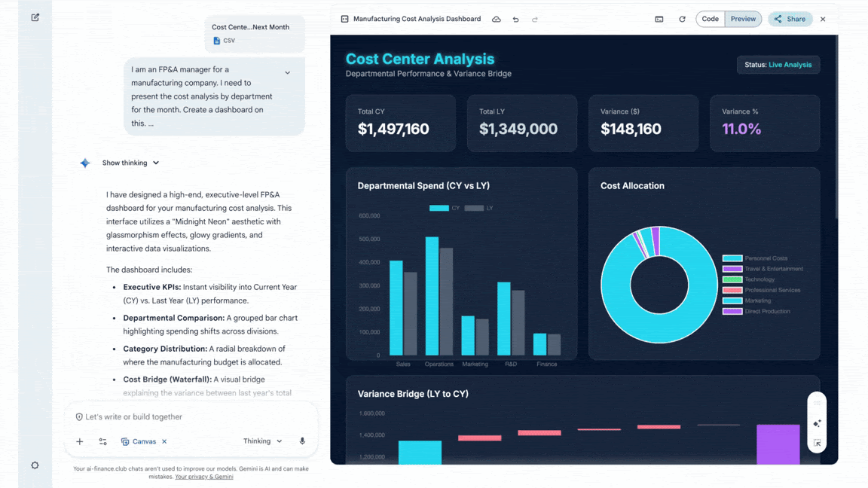
Task: Open the console panel icon
Action: click(x=659, y=20)
